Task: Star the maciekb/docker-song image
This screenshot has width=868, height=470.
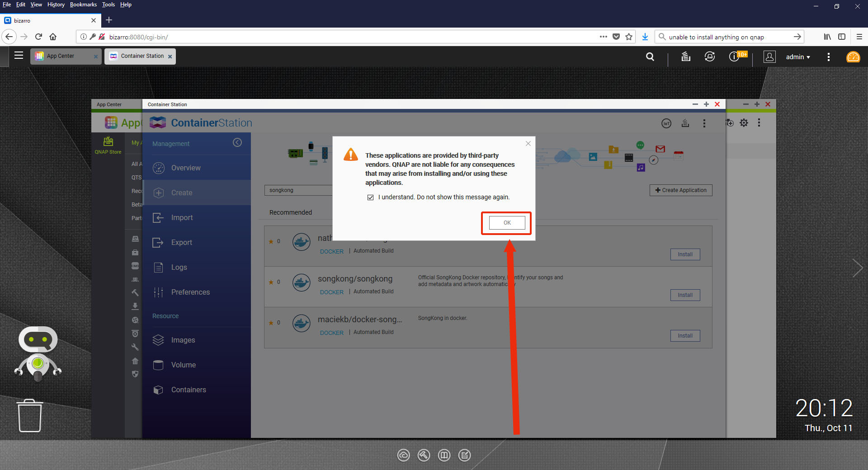Action: coord(271,323)
